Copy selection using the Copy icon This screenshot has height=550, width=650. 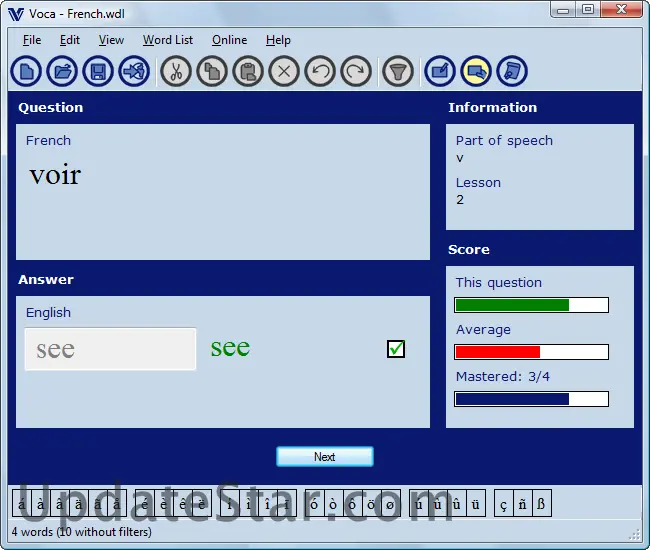(212, 71)
